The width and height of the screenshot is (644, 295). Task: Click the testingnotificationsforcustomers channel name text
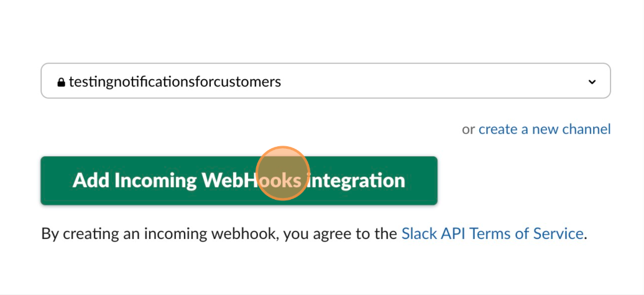(x=175, y=82)
